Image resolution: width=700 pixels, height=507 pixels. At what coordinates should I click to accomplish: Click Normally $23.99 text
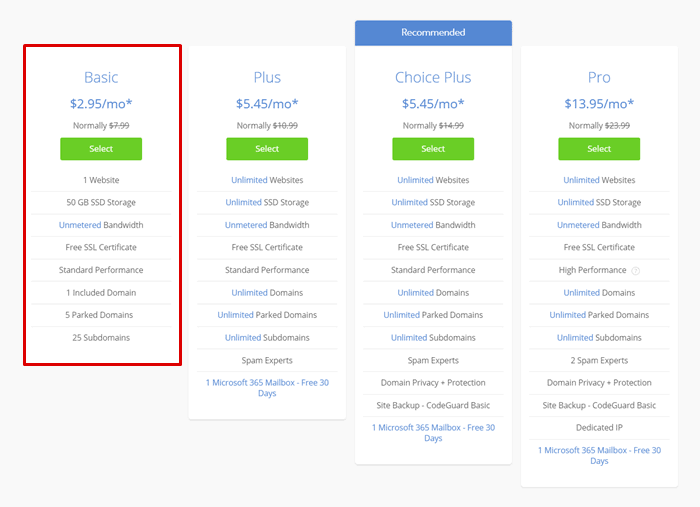coord(599,125)
